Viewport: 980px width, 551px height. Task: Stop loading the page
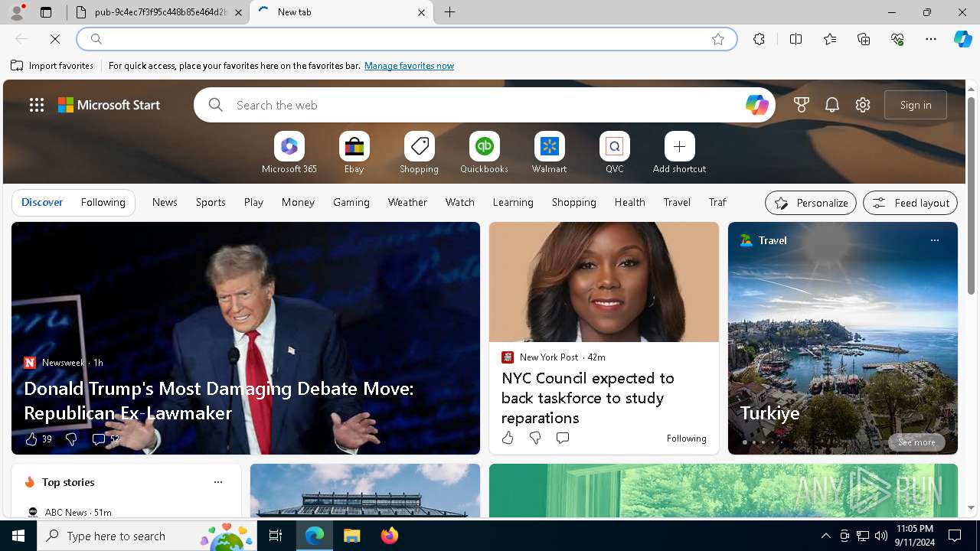pyautogui.click(x=55, y=39)
